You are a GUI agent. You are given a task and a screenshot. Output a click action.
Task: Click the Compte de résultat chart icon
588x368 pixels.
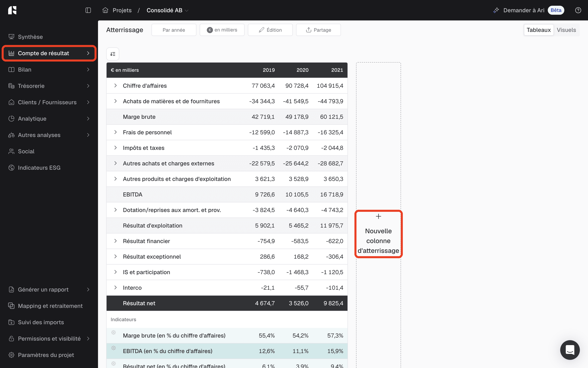tap(11, 53)
